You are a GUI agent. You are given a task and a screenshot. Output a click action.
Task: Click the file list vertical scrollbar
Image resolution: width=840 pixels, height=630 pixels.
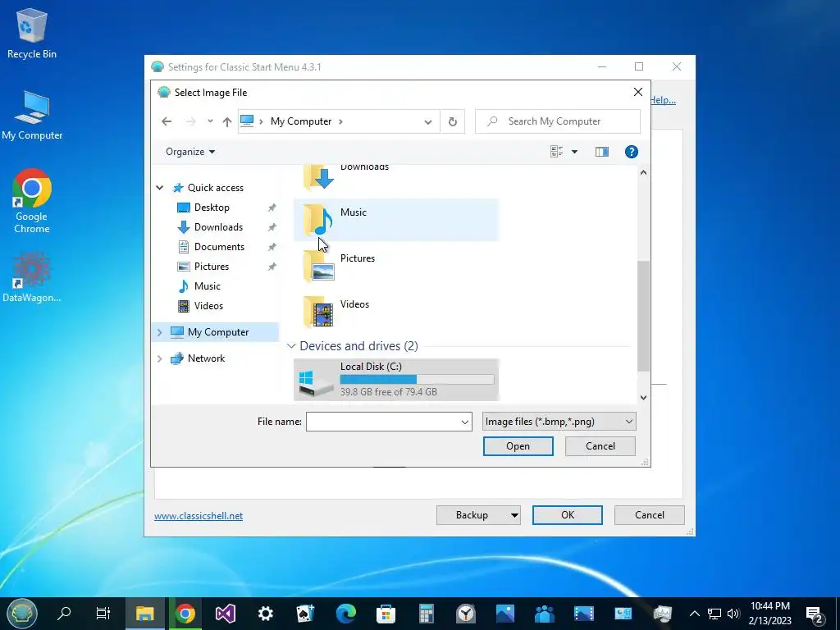tap(643, 316)
